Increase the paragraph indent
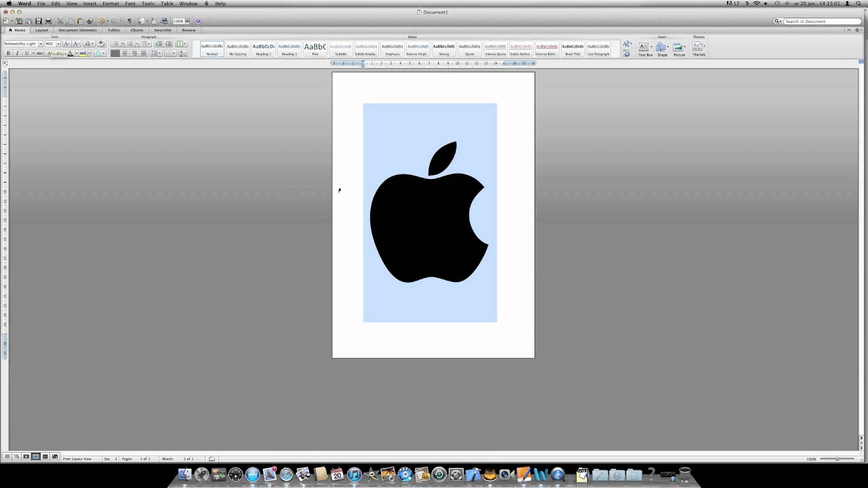The width and height of the screenshot is (868, 488). click(x=168, y=43)
